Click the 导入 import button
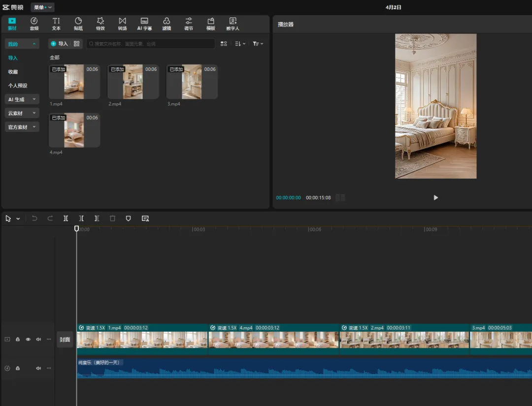Screen dimensions: 532x406 tap(59, 44)
